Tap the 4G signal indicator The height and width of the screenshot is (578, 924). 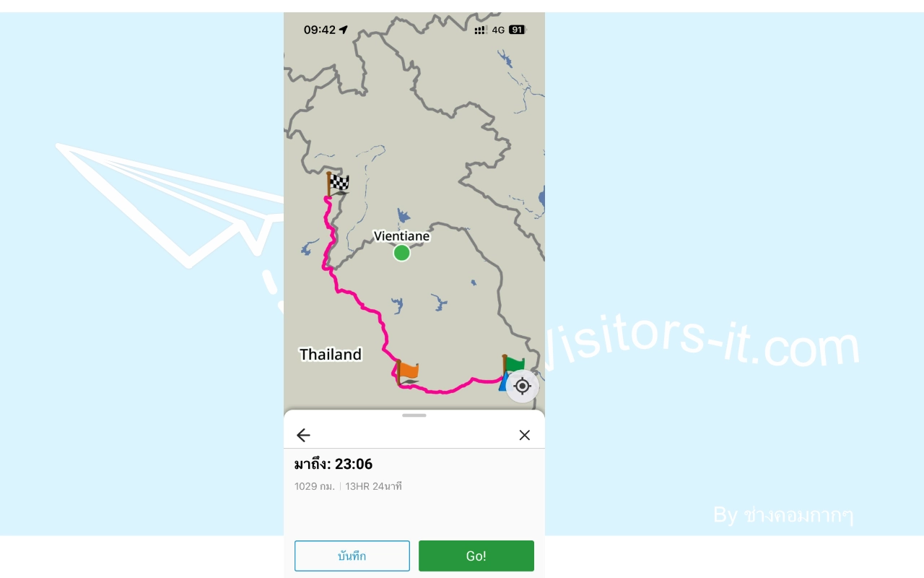click(498, 30)
